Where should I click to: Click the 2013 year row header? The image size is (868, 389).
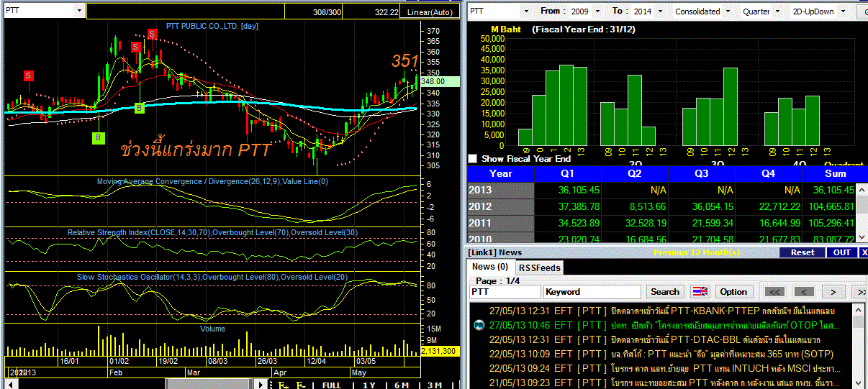pos(501,191)
